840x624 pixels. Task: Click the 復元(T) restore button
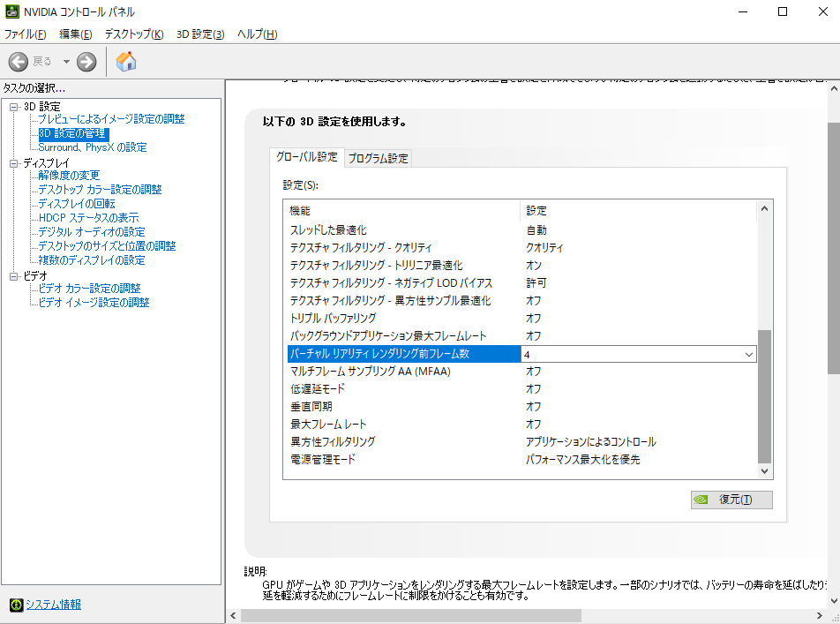(731, 500)
